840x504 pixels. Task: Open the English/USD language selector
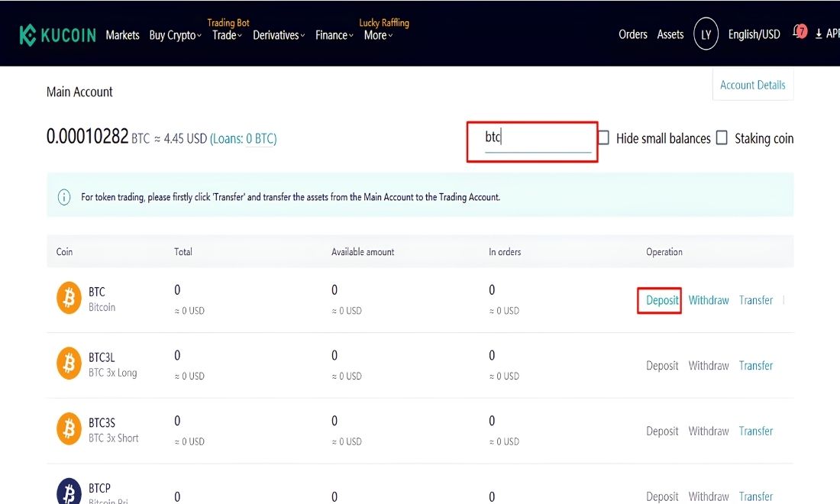(x=754, y=34)
